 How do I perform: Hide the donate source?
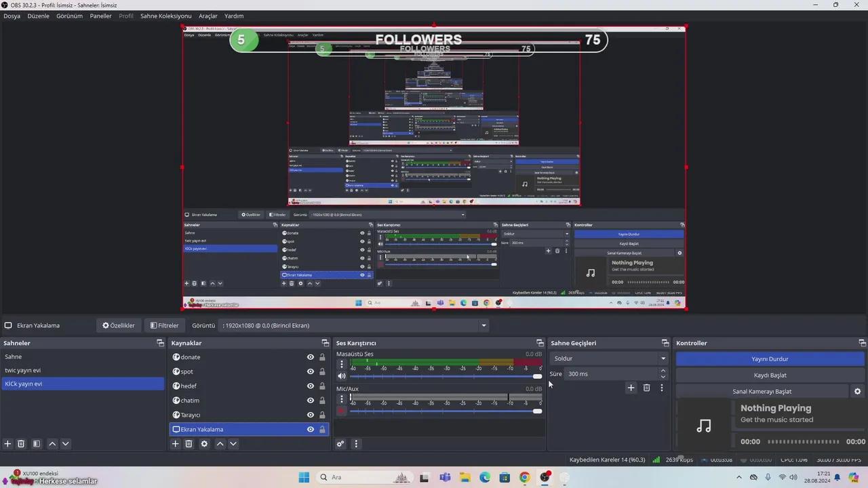tap(310, 357)
